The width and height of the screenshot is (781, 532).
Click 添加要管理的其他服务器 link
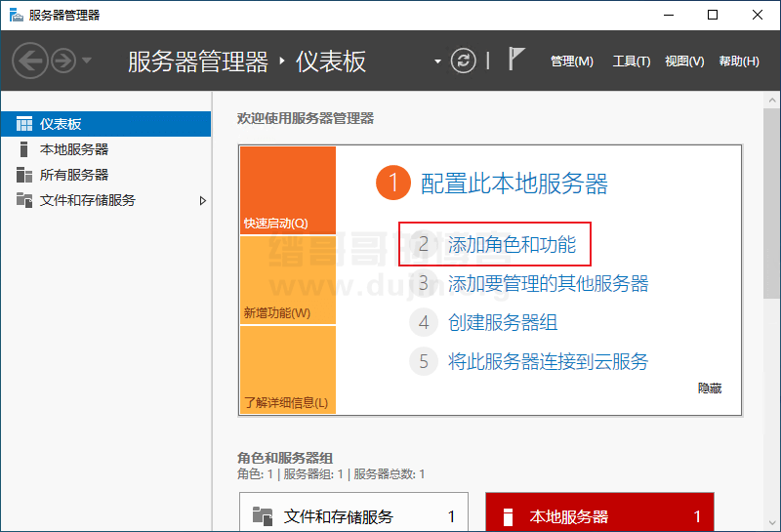tap(548, 284)
